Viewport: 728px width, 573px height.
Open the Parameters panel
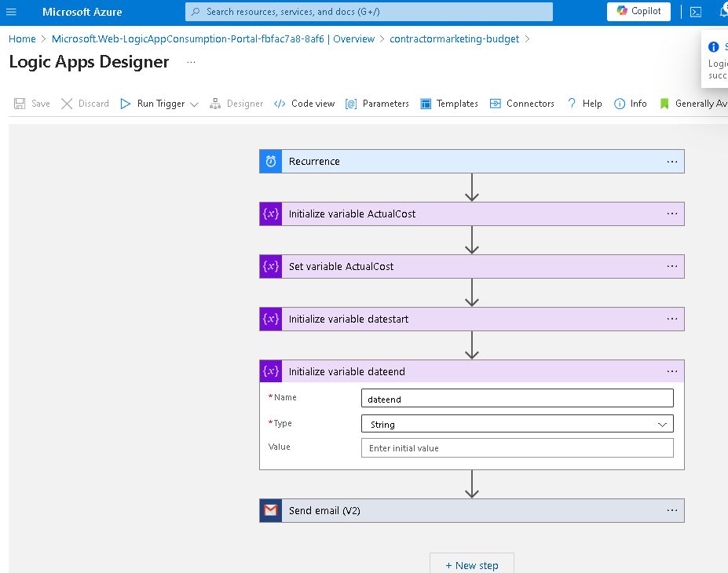coord(377,104)
